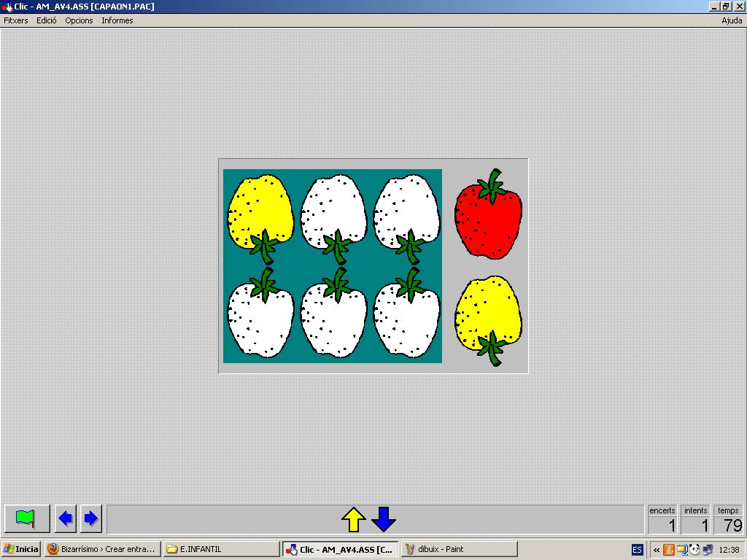Open the Fitxers menu
The height and width of the screenshot is (560, 747).
(15, 20)
